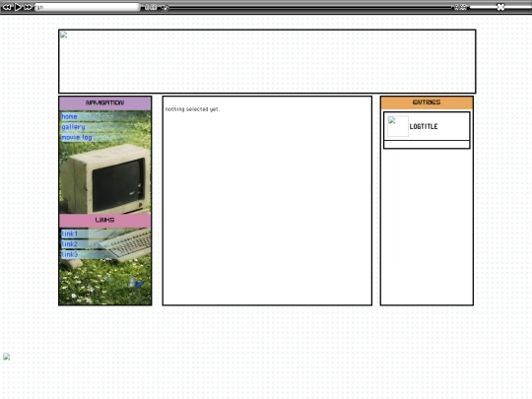Follow the link2 entry under Links
The height and width of the screenshot is (399, 532).
(70, 244)
